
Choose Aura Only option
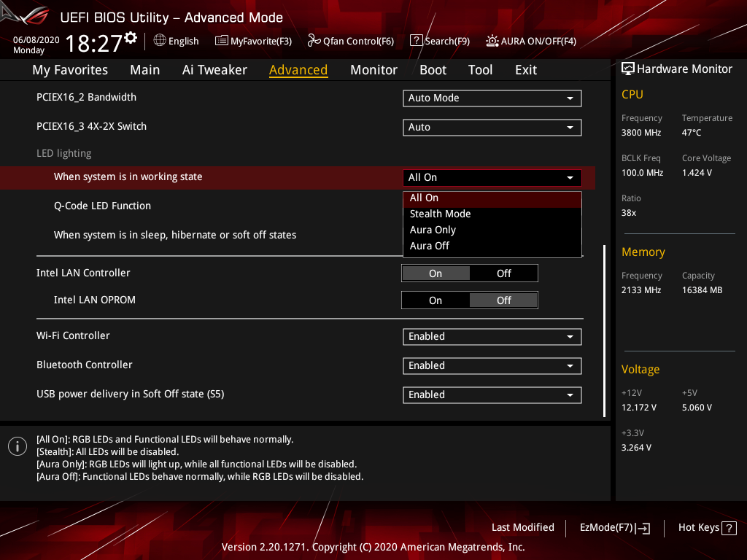point(492,230)
